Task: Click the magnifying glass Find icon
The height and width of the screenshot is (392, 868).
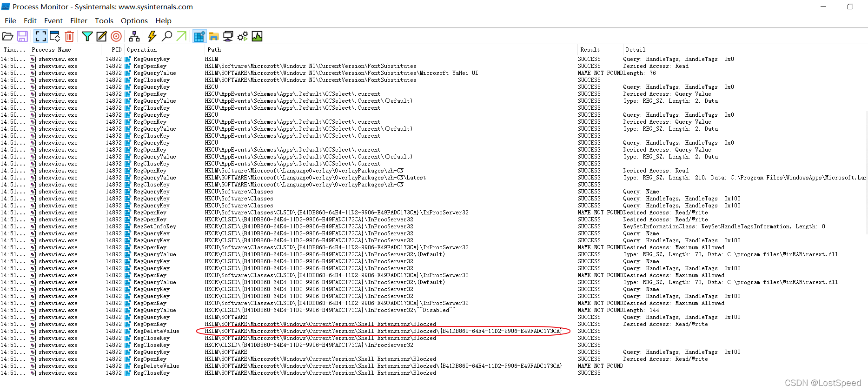Action: 167,36
